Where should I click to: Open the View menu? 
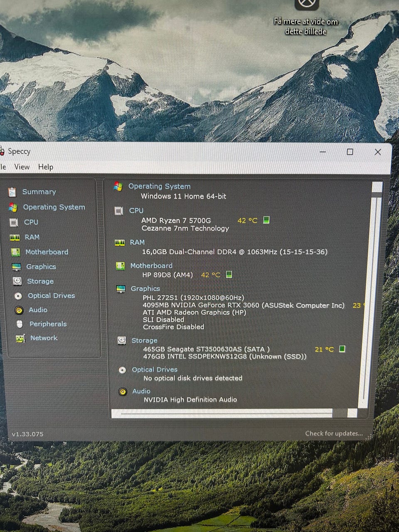click(x=22, y=167)
